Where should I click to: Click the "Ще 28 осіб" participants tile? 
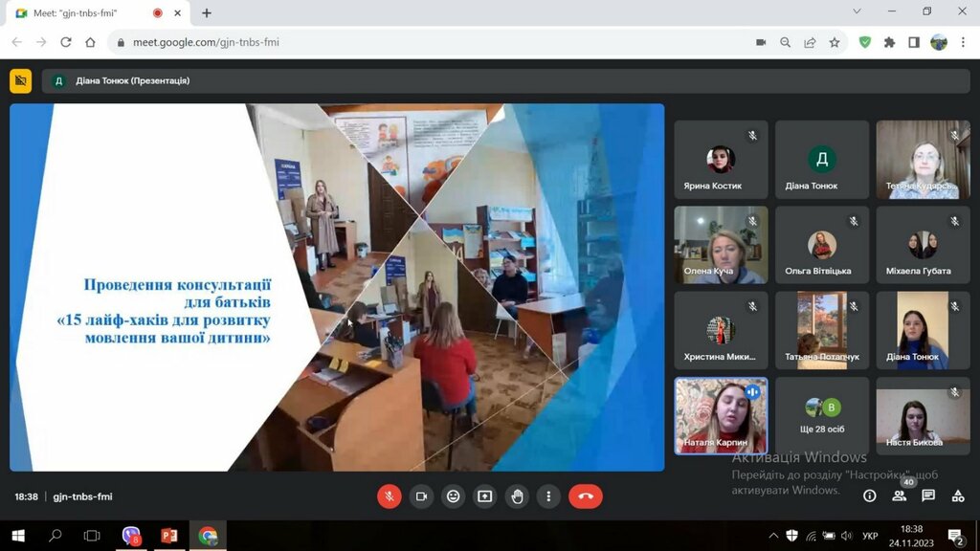click(821, 415)
